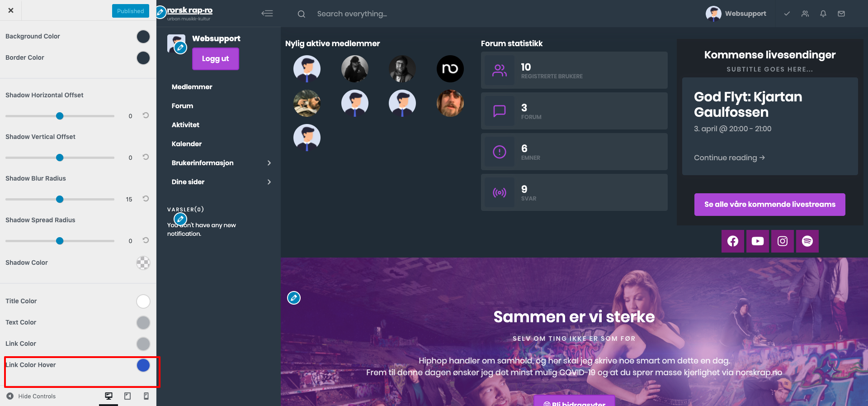Click the Search everything input field
The height and width of the screenshot is (406, 868).
(x=352, y=14)
